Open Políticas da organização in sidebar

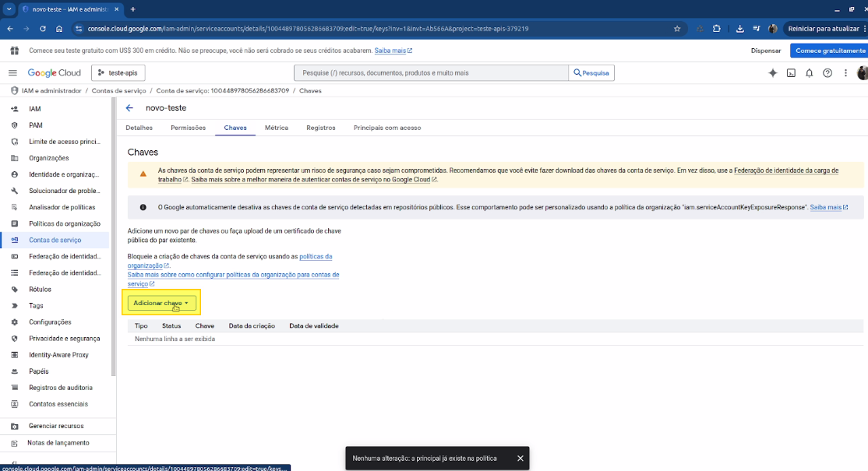65,224
